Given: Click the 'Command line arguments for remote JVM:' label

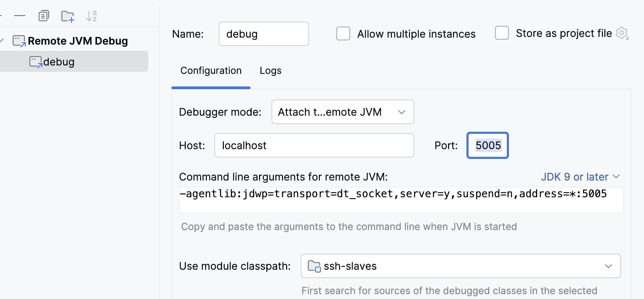Looking at the screenshot, I should point(283,177).
